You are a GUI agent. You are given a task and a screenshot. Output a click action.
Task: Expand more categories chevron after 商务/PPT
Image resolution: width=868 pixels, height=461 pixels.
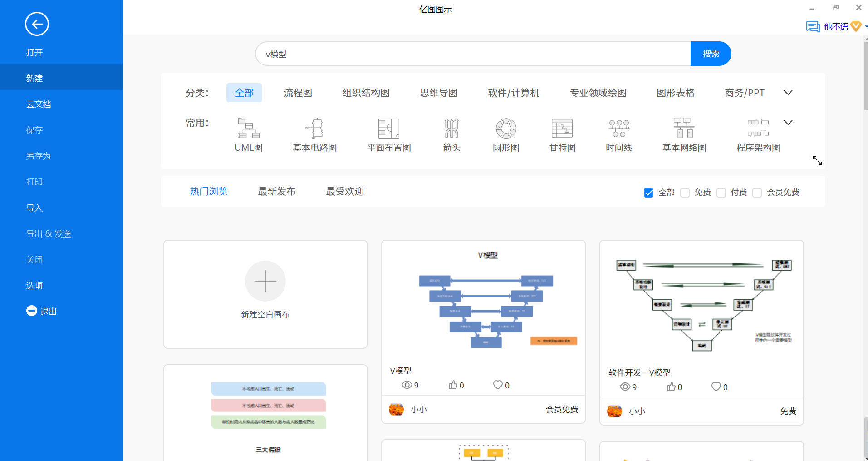tap(788, 93)
